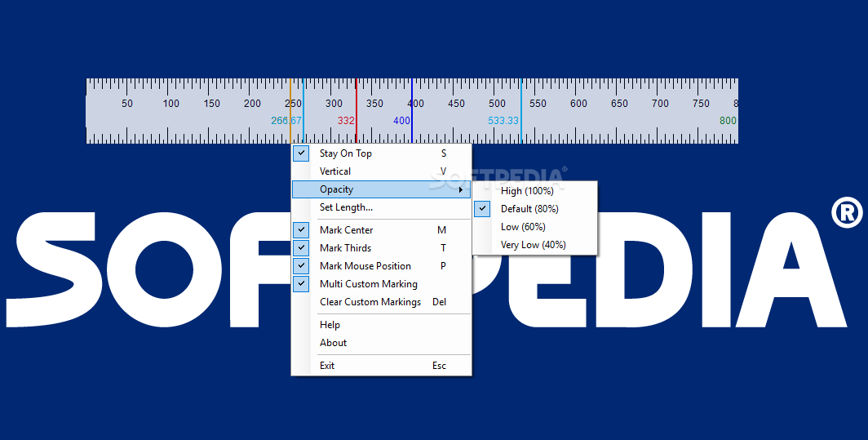The image size is (868, 440).
Task: Click the 650 tick label on ruler
Action: (x=619, y=103)
